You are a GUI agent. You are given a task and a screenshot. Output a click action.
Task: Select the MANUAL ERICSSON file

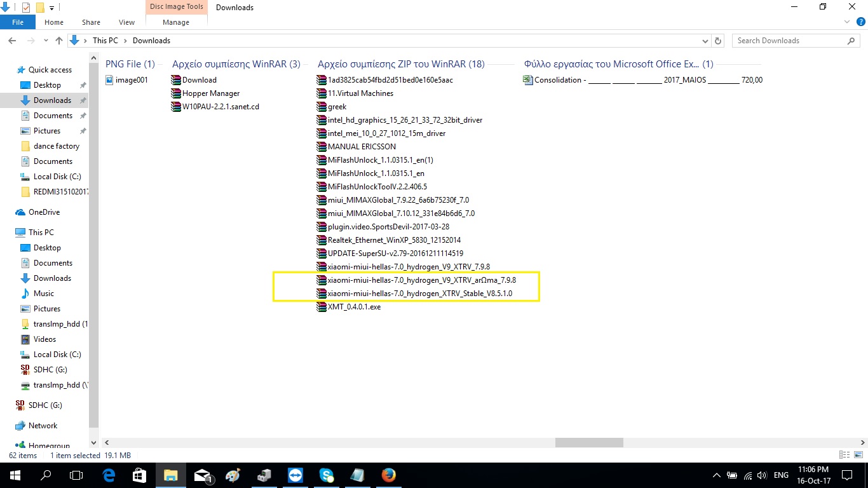click(356, 147)
